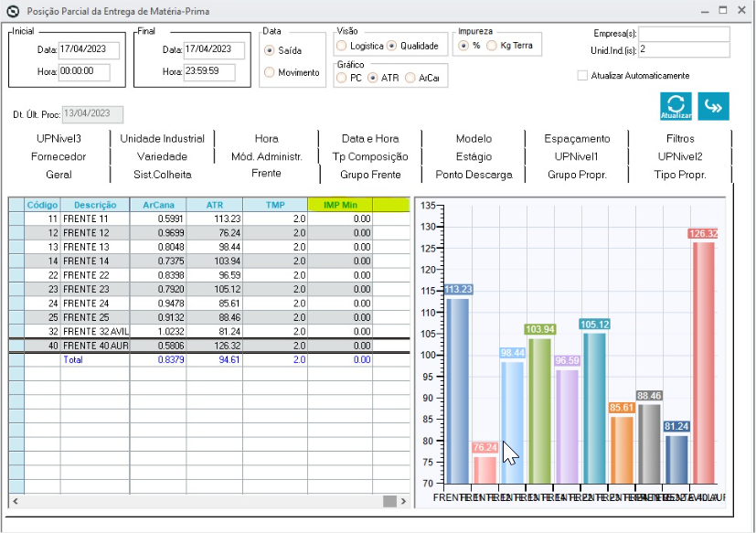Click the blue export arrow icon
The image size is (756, 533).
(713, 106)
